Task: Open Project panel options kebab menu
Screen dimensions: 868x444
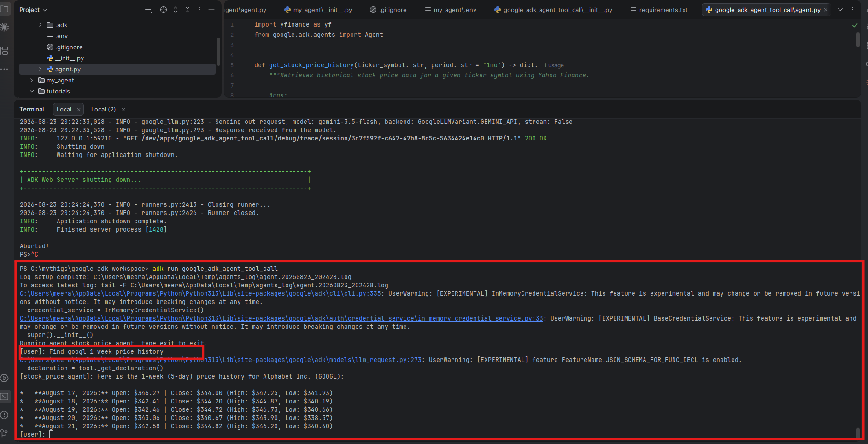Action: point(199,10)
